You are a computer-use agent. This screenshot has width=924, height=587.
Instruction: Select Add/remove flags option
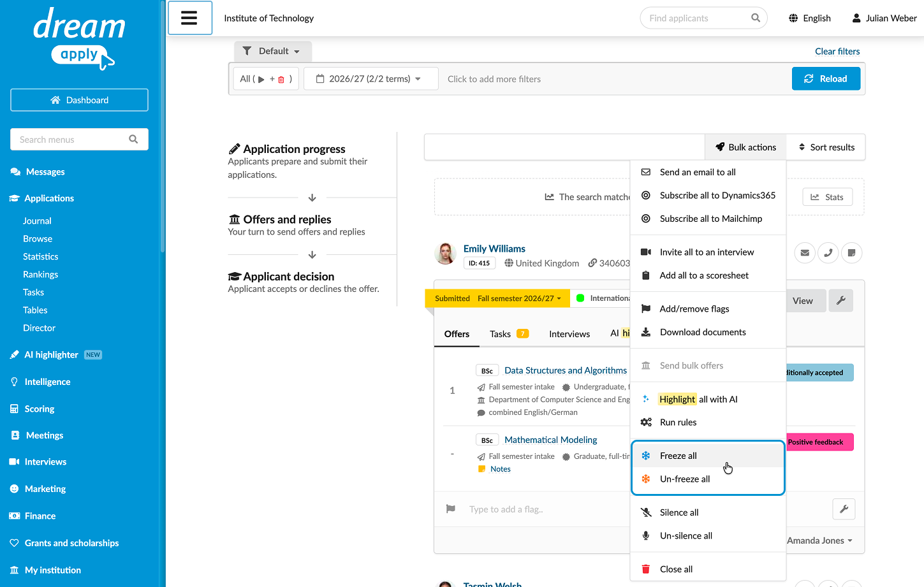coord(708,308)
